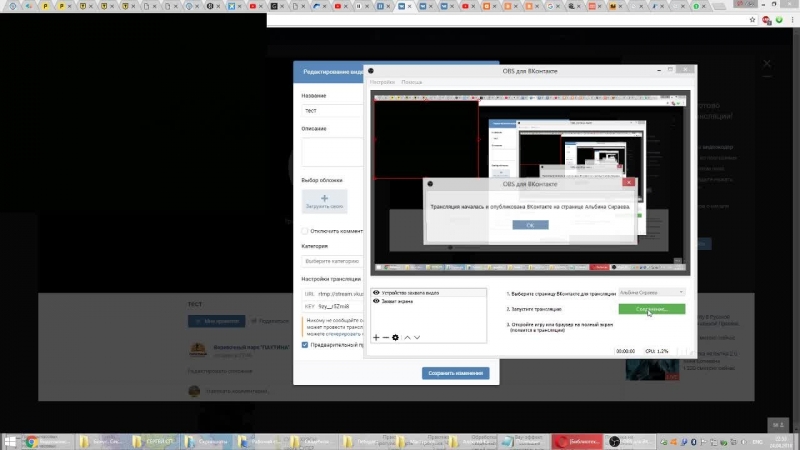
Task: Open the Настройки menu in OBS
Action: (x=382, y=82)
